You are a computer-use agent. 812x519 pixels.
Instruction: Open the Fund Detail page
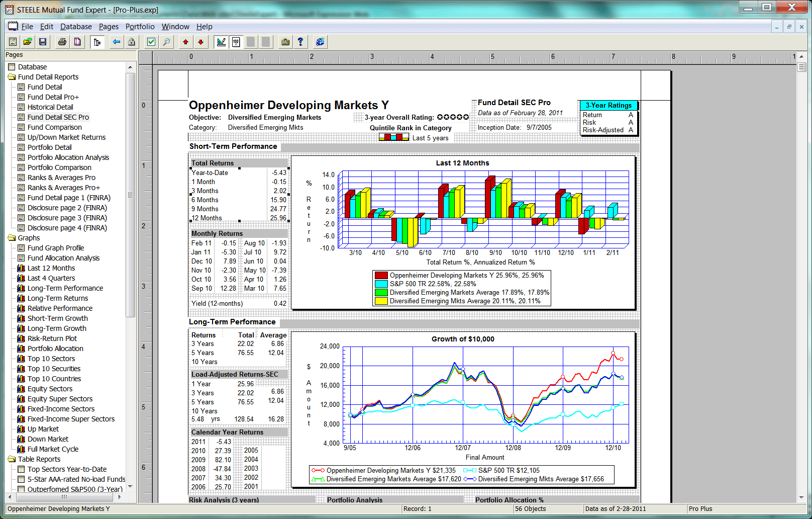pyautogui.click(x=45, y=87)
